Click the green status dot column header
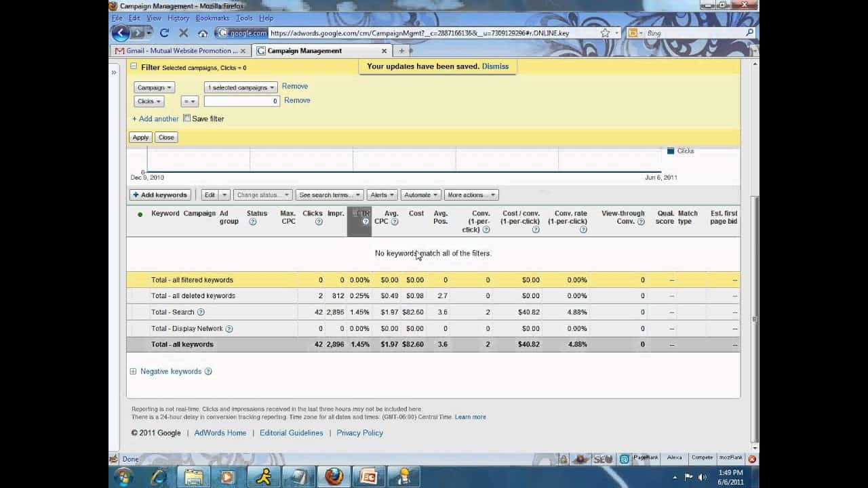 point(140,214)
